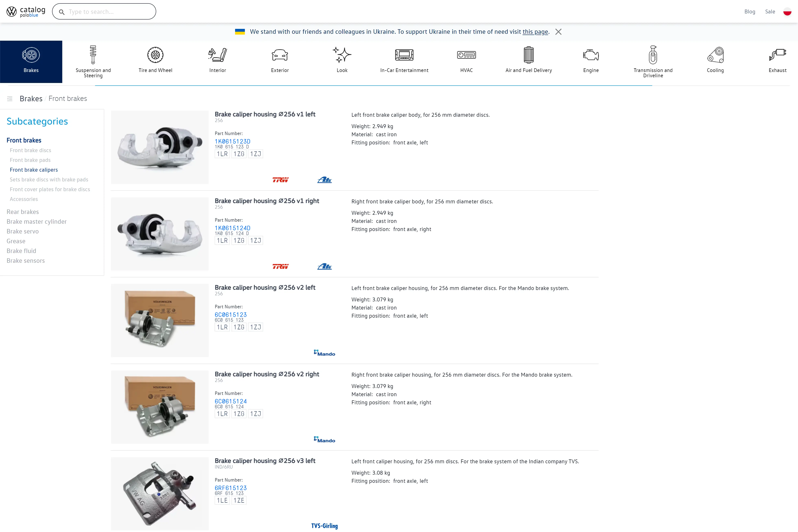Click the search input field
798x532 pixels.
104,11
